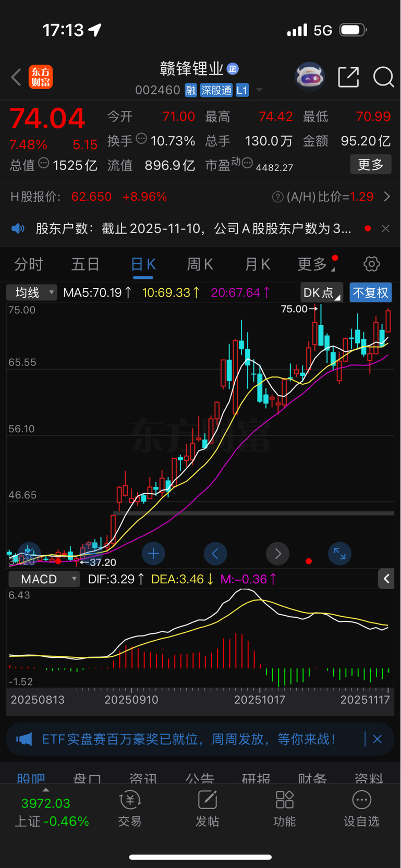The width and height of the screenshot is (401, 868).
Task: Go back with the left arrow
Action: (16, 77)
